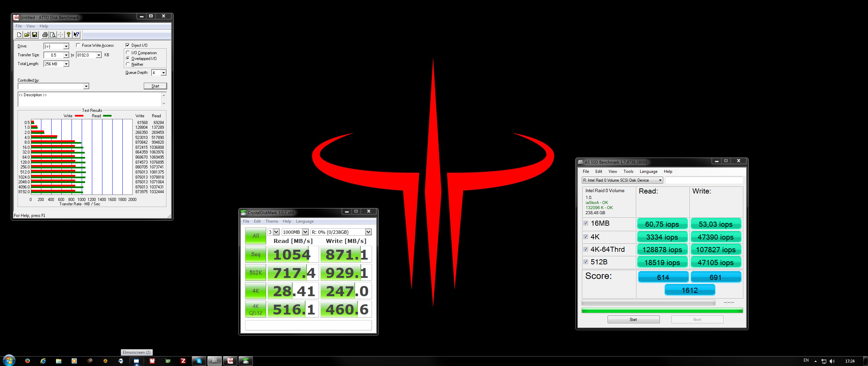Click the yellow question mark About icon in ATTO

(x=68, y=35)
